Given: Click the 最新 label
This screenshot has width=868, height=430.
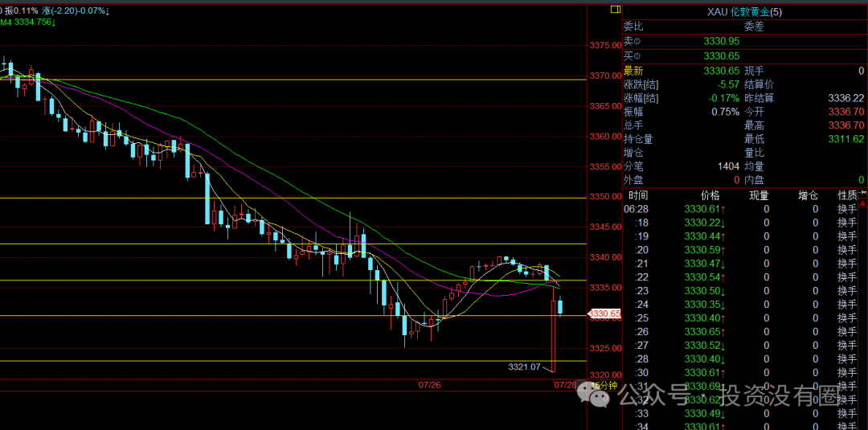Looking at the screenshot, I should pos(634,70).
